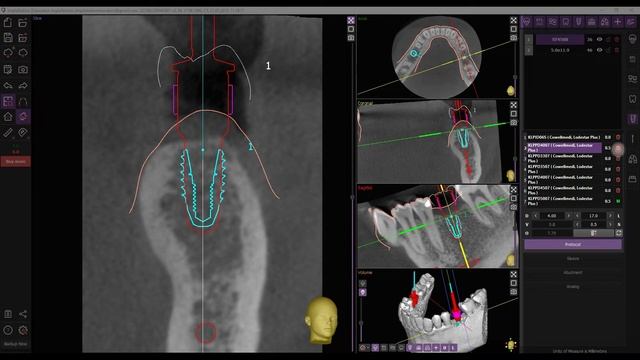
Task: Decrease diameter value 4.00 with left arrow
Action: pyautogui.click(x=536, y=216)
